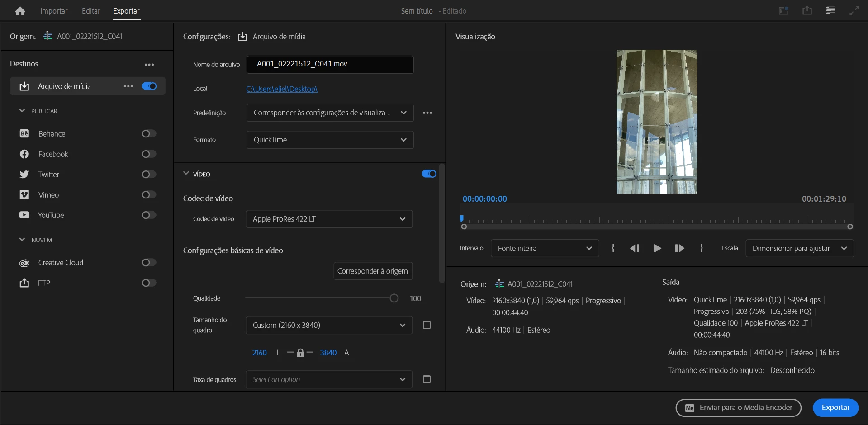Click the quick export share icon

807,10
